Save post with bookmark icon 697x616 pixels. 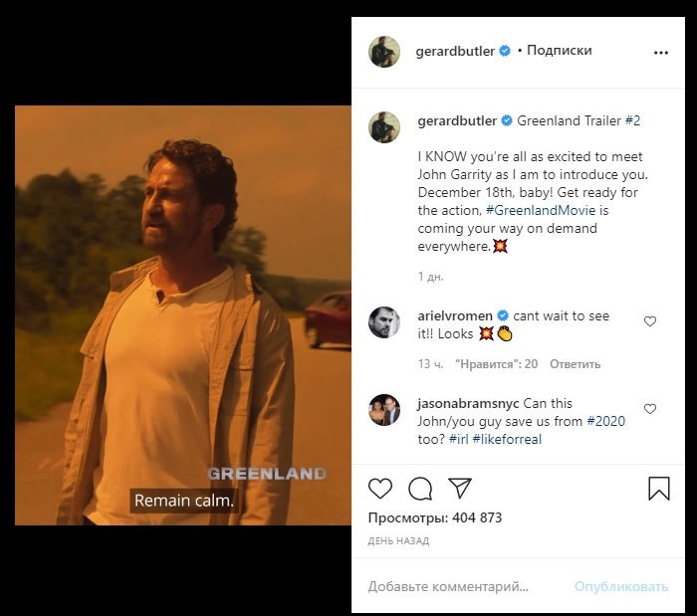coord(658,488)
